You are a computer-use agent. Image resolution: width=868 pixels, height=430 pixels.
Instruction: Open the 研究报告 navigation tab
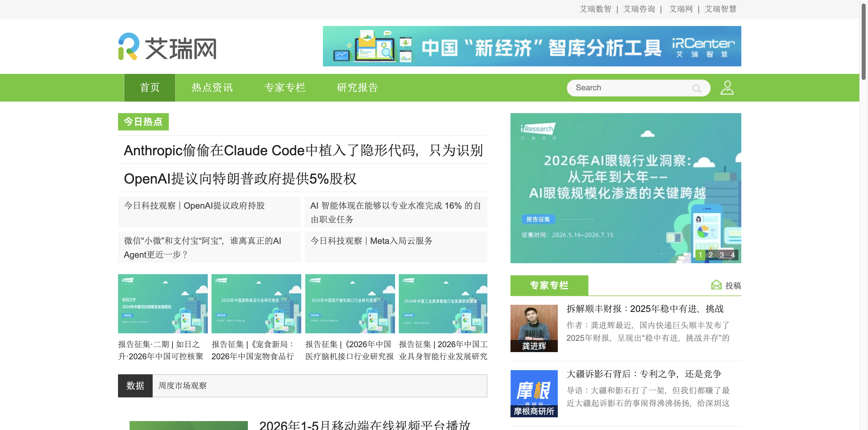point(358,88)
